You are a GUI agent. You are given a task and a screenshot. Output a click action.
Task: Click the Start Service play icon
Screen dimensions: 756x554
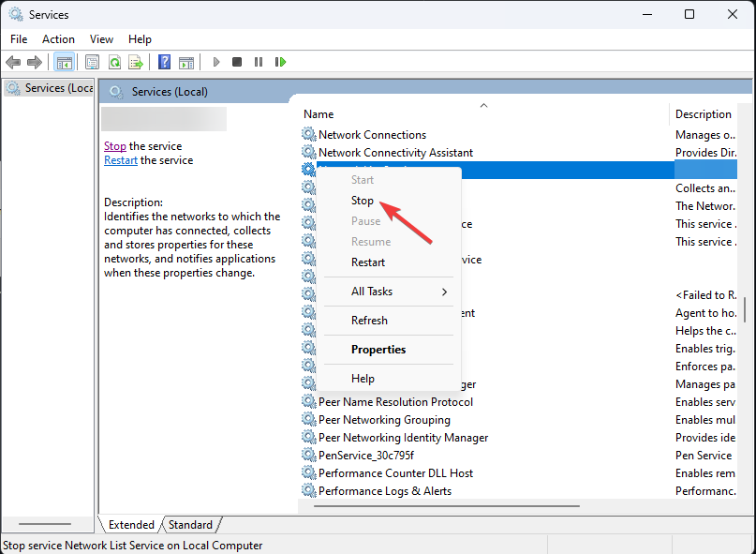216,62
